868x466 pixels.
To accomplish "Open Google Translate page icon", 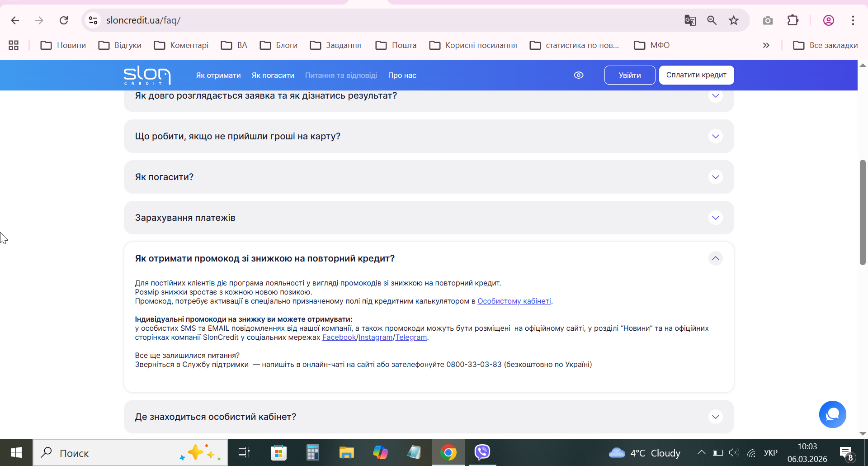I will 690,20.
